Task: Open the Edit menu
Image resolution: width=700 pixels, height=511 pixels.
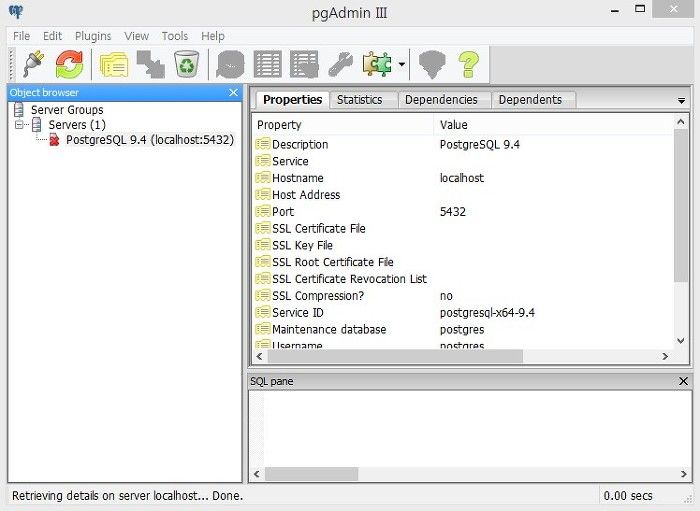Action: [x=52, y=36]
